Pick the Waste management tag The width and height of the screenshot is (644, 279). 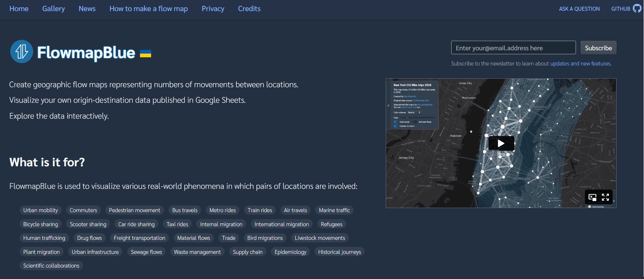click(197, 252)
